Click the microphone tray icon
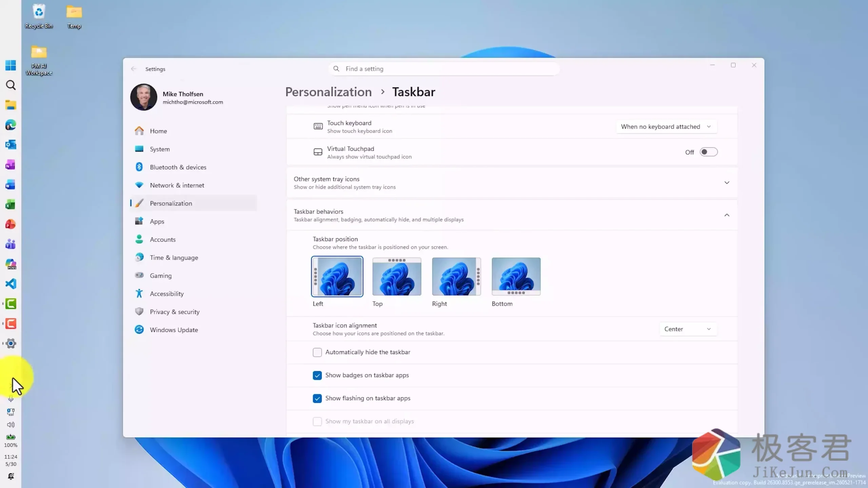 pos(11,399)
